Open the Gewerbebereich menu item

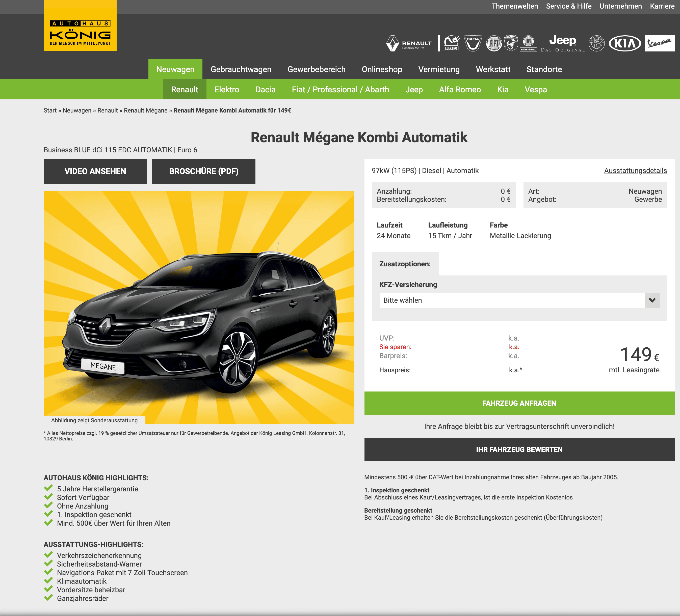click(x=316, y=69)
